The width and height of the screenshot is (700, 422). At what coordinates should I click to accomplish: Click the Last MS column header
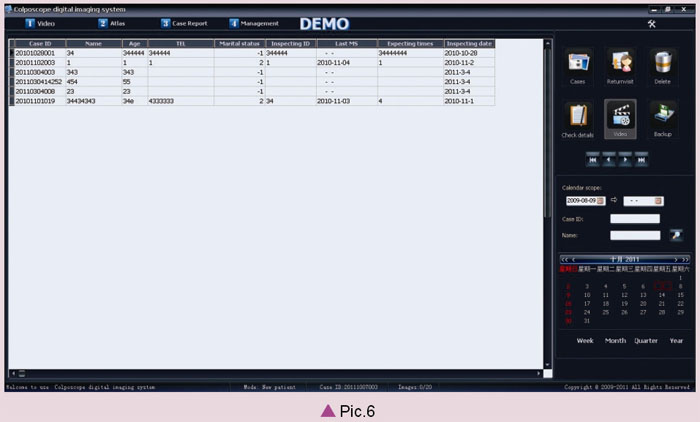[347, 43]
